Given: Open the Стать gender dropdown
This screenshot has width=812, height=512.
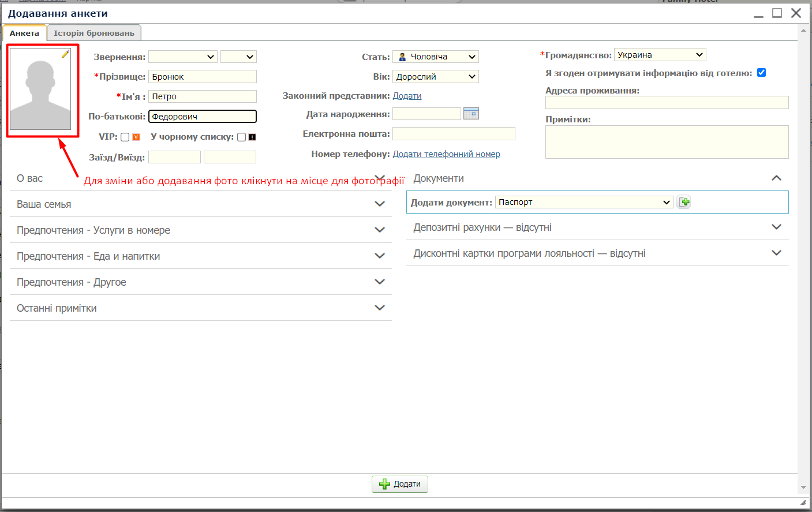Looking at the screenshot, I should pyautogui.click(x=436, y=57).
